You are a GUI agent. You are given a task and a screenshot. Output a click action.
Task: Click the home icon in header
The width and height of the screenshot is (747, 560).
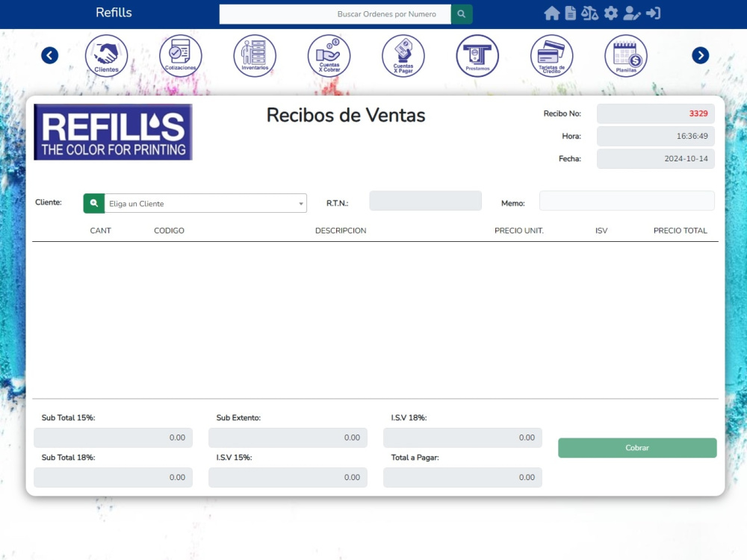[x=552, y=13]
